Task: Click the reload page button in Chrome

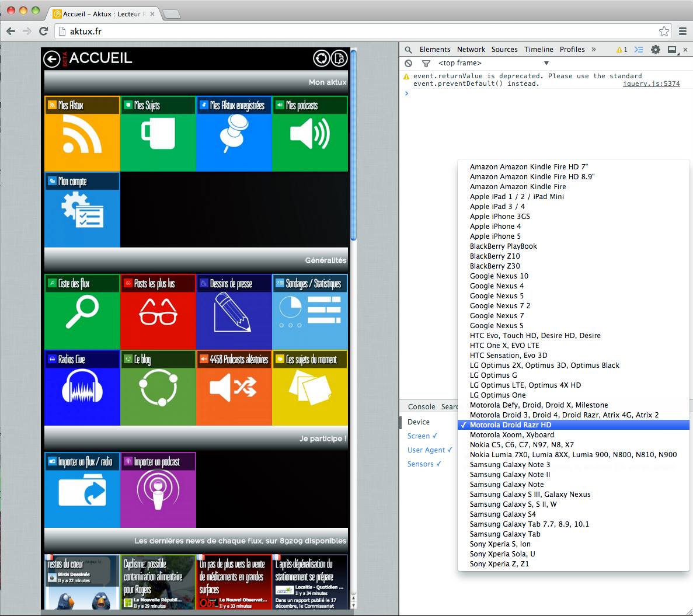Action: pos(43,32)
